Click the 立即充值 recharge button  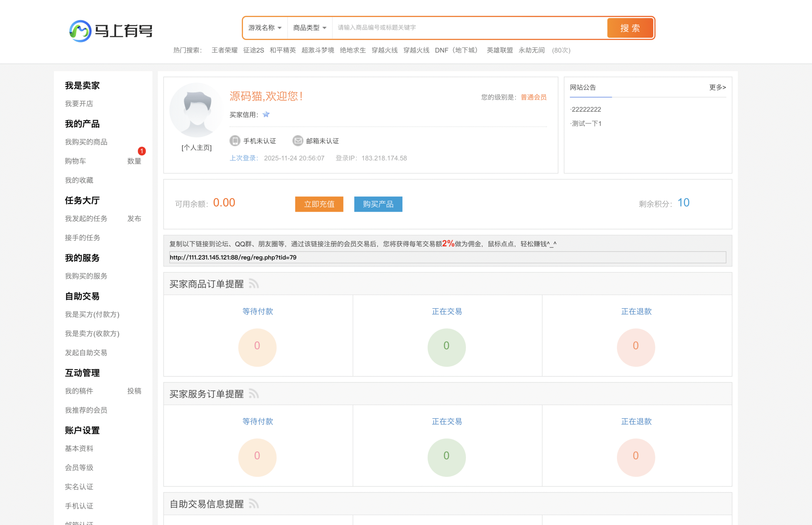[x=319, y=204]
